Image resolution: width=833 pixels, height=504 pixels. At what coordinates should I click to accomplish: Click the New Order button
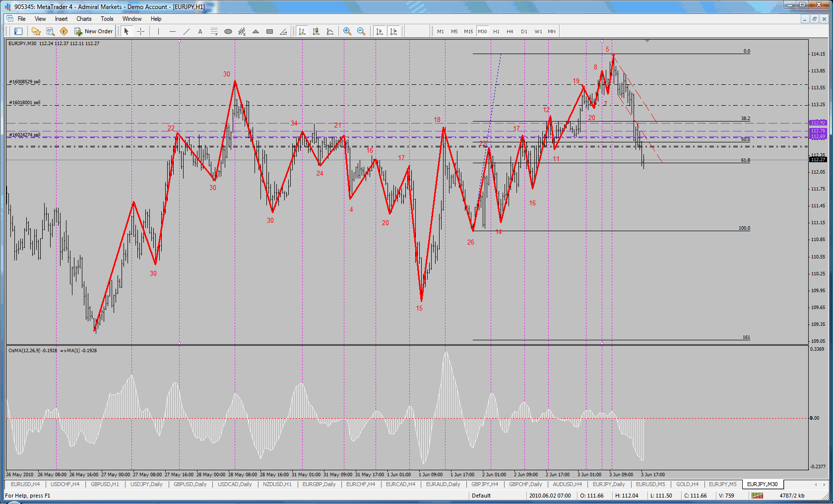click(x=94, y=31)
